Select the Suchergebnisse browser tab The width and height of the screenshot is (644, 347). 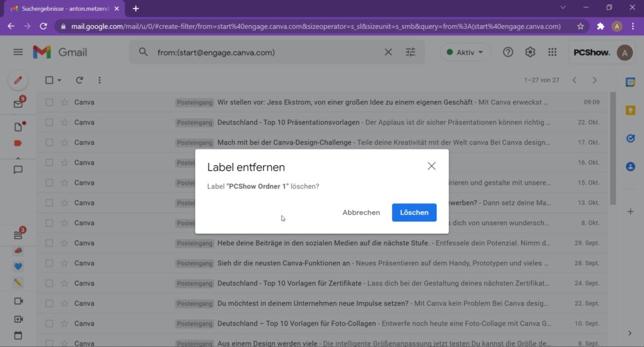pos(64,8)
